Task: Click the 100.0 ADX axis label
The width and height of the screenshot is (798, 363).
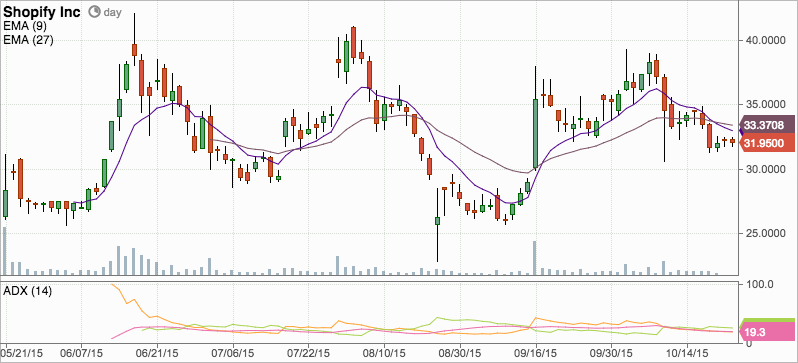Action: 759,284
